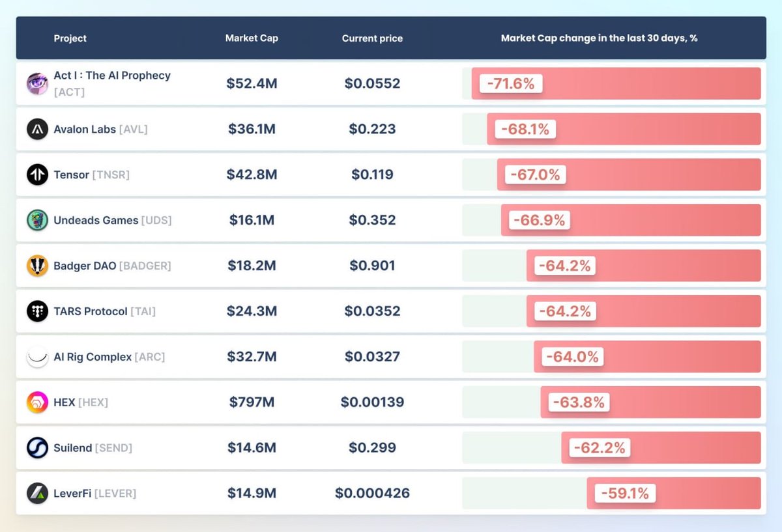Viewport: 782px width, 532px height.
Task: Click the HEX hexagon logo icon
Action: (37, 402)
